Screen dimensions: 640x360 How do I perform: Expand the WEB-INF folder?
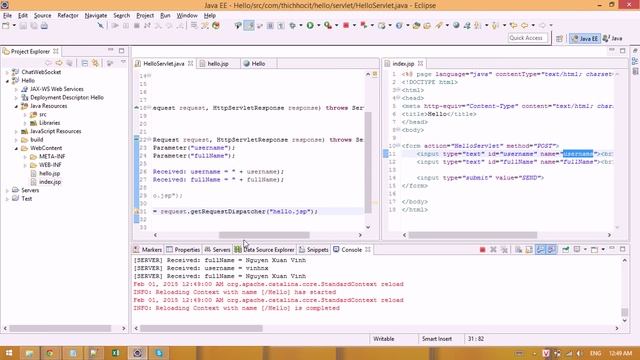(25, 165)
